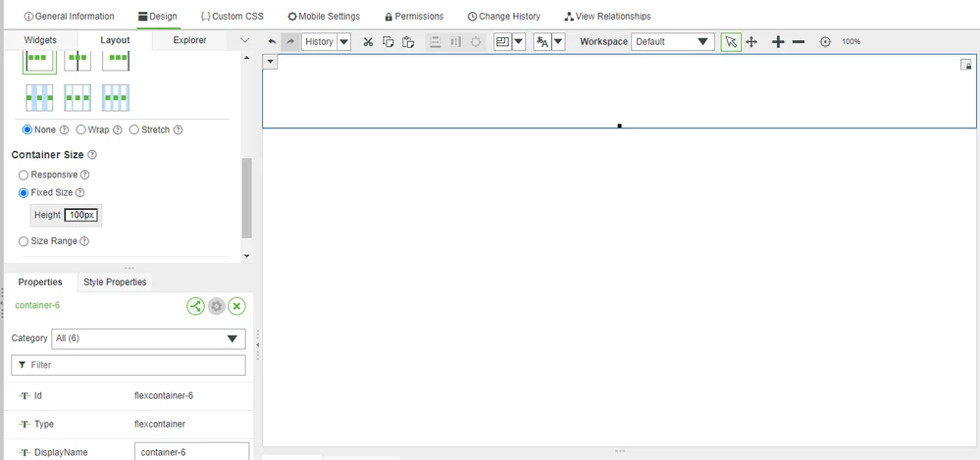Click the layout panel scrollbar thumb

pyautogui.click(x=247, y=198)
